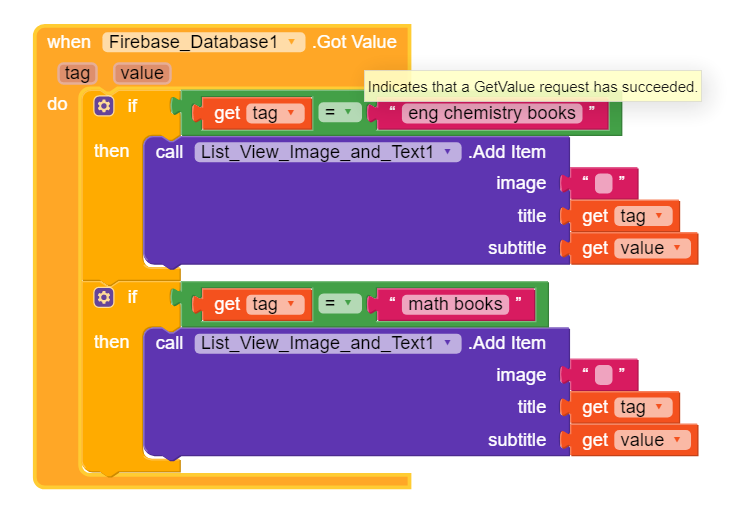
Task: Click the "title" label in first call
Action: [x=532, y=216]
